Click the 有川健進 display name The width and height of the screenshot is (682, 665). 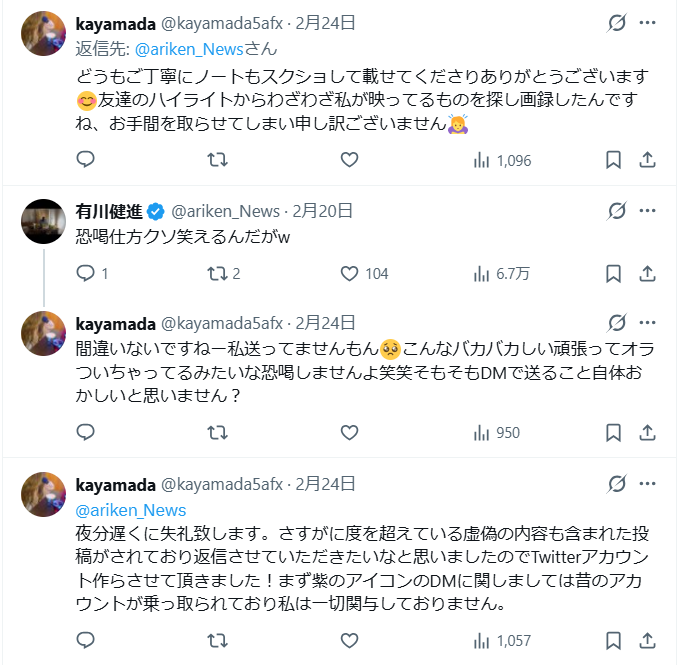[x=109, y=211]
